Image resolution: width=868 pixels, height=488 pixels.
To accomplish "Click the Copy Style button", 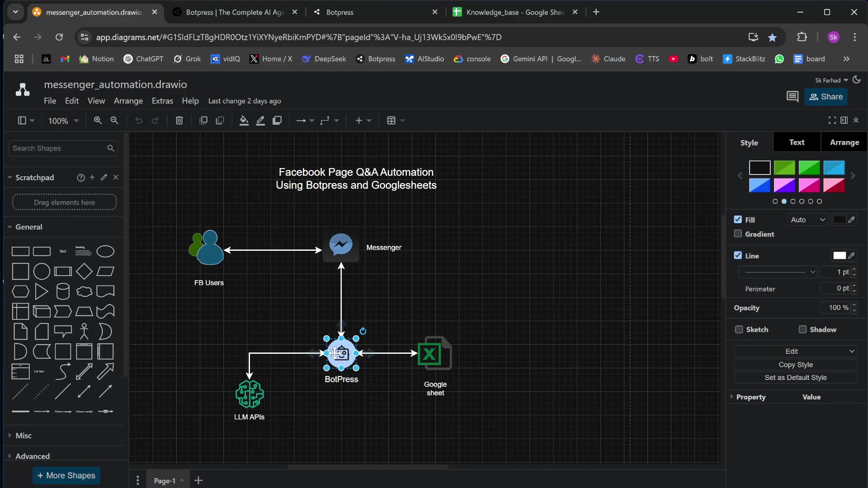I will pos(795,365).
